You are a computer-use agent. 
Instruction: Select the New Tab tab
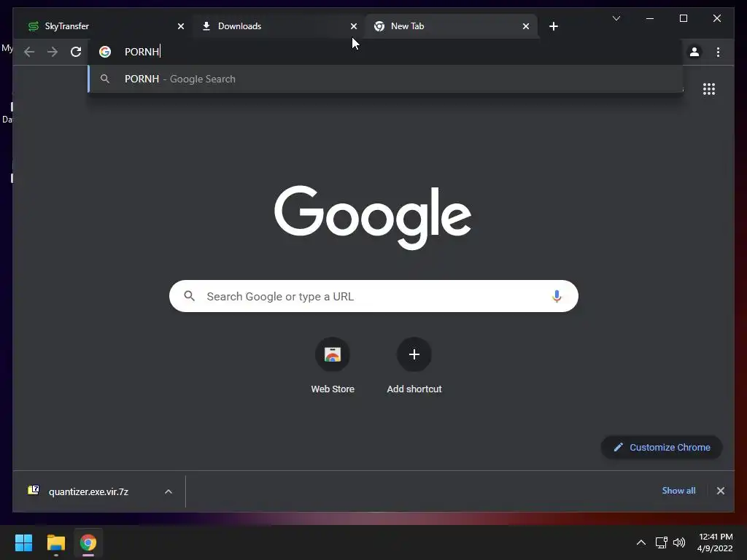(x=451, y=26)
